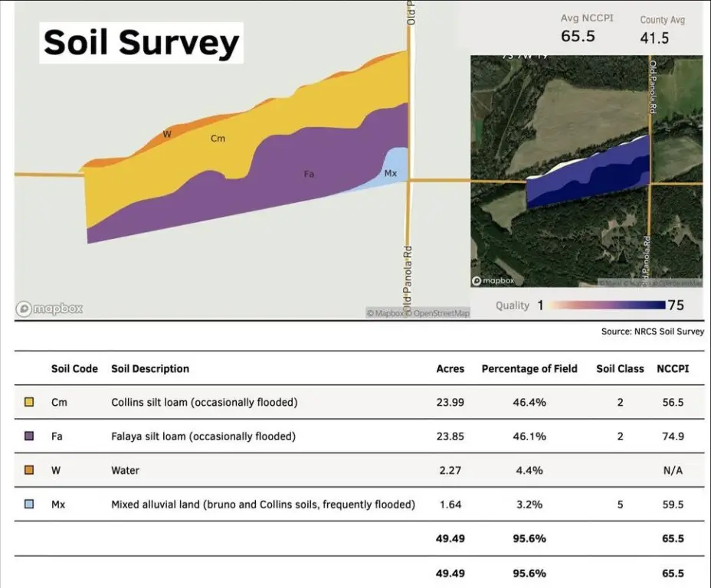
Task: Click the Percentage of Field column header
Action: click(x=529, y=369)
